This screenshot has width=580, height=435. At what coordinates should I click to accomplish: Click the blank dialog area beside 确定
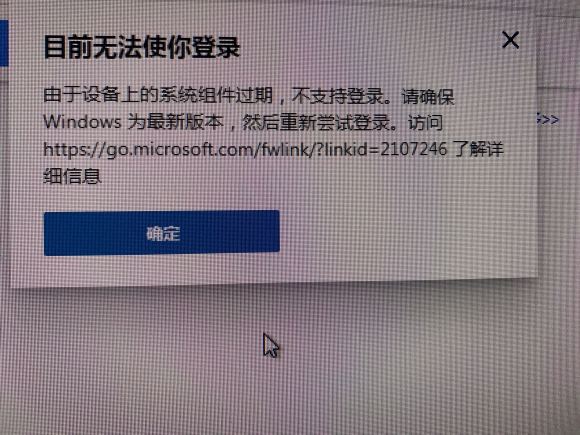(x=407, y=233)
